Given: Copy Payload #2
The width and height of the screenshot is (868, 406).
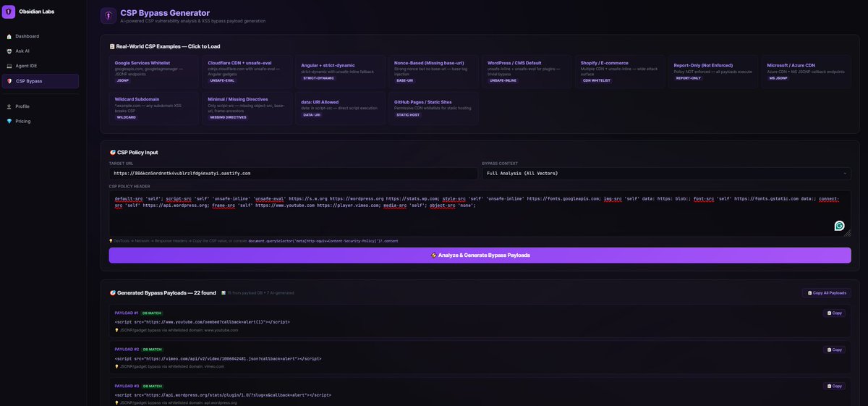Looking at the screenshot, I should (x=835, y=350).
